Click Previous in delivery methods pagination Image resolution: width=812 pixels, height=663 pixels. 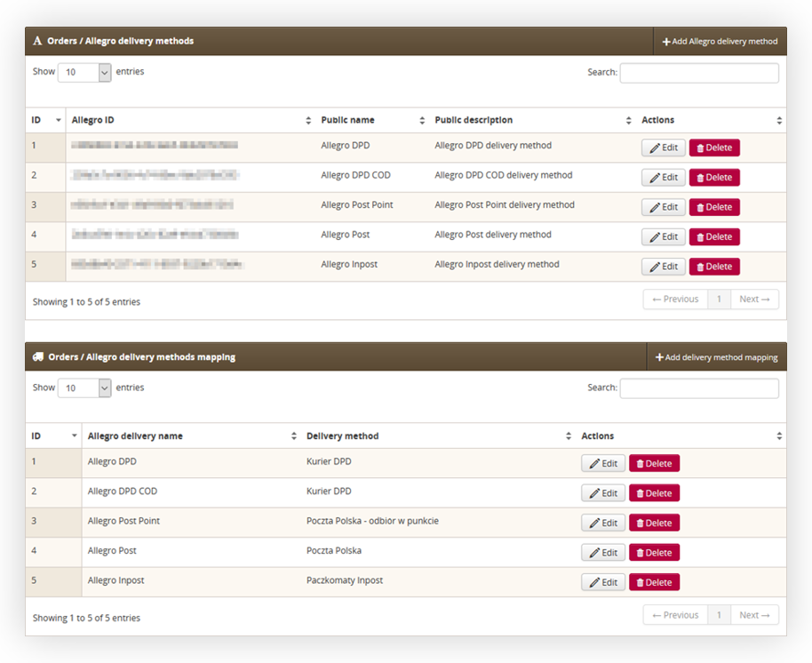coord(675,300)
